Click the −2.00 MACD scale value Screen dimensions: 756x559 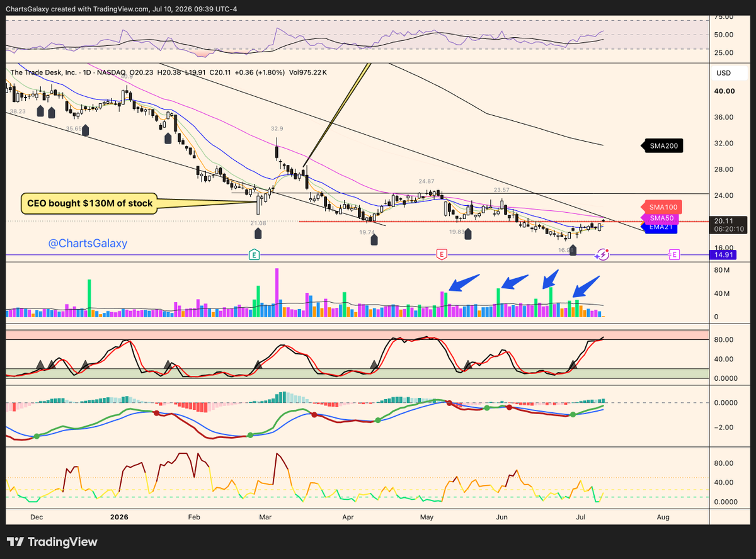[x=725, y=427]
